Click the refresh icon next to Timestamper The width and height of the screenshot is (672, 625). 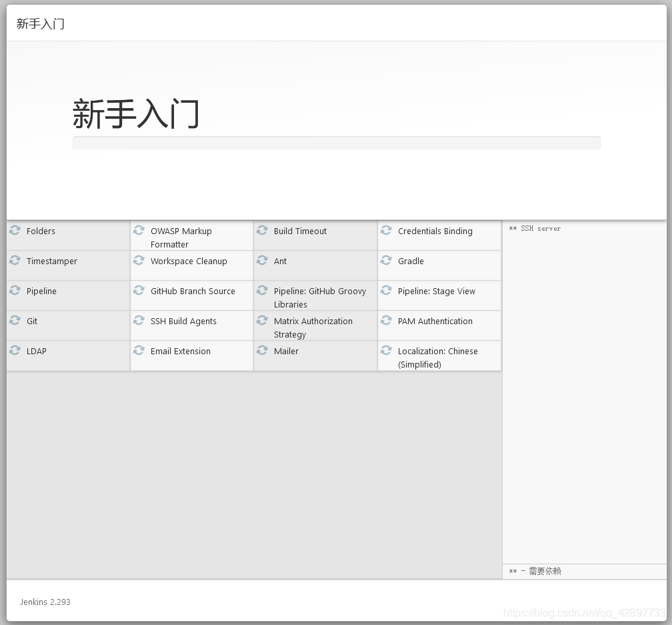pos(15,260)
